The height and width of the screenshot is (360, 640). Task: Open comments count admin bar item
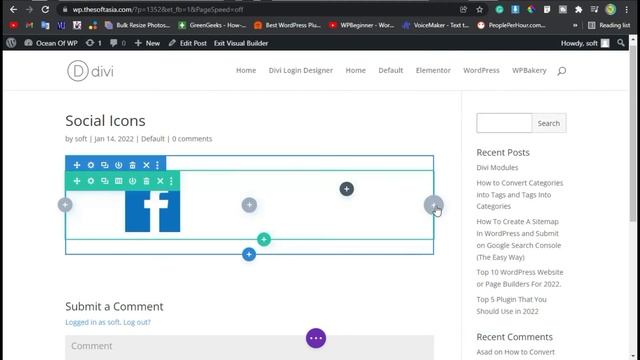tap(118, 43)
